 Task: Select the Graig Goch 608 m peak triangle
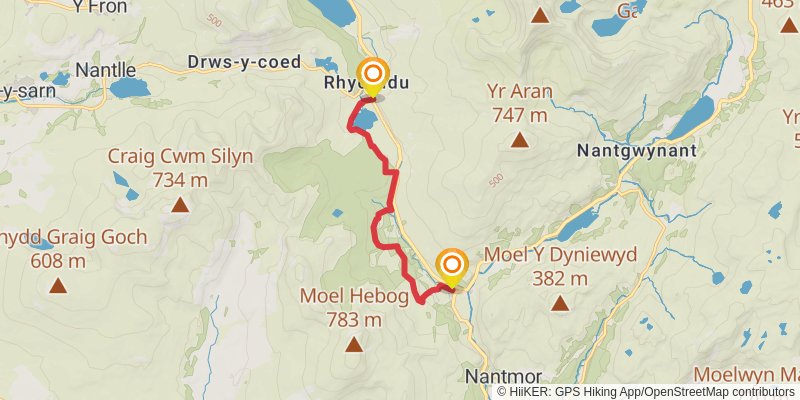click(58, 285)
